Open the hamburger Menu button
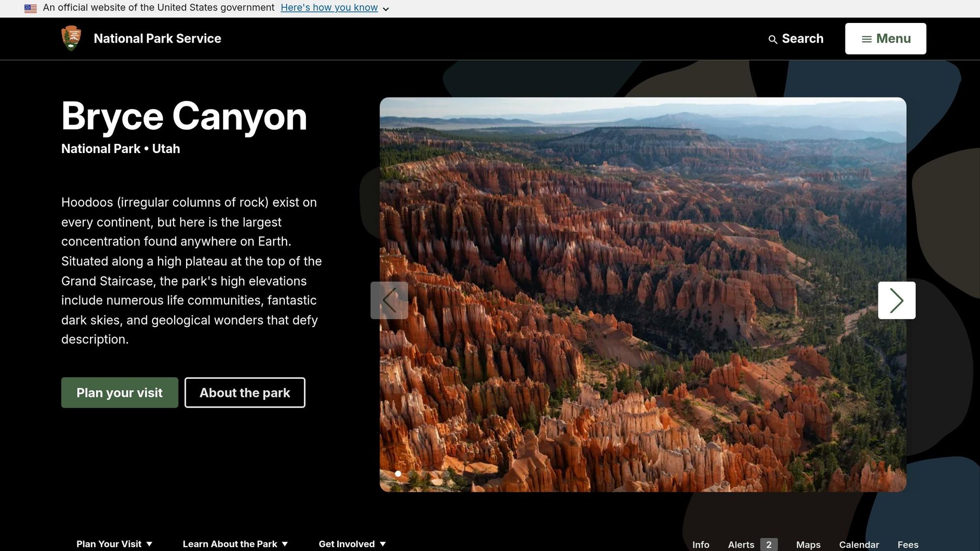The image size is (980, 551). [x=885, y=39]
